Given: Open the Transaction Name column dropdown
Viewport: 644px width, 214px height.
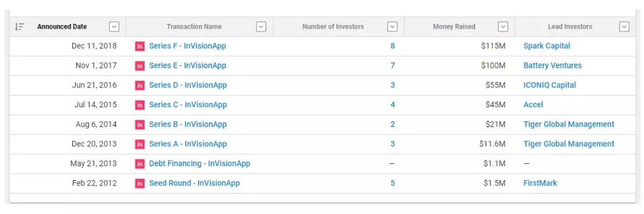Looking at the screenshot, I should click(261, 27).
